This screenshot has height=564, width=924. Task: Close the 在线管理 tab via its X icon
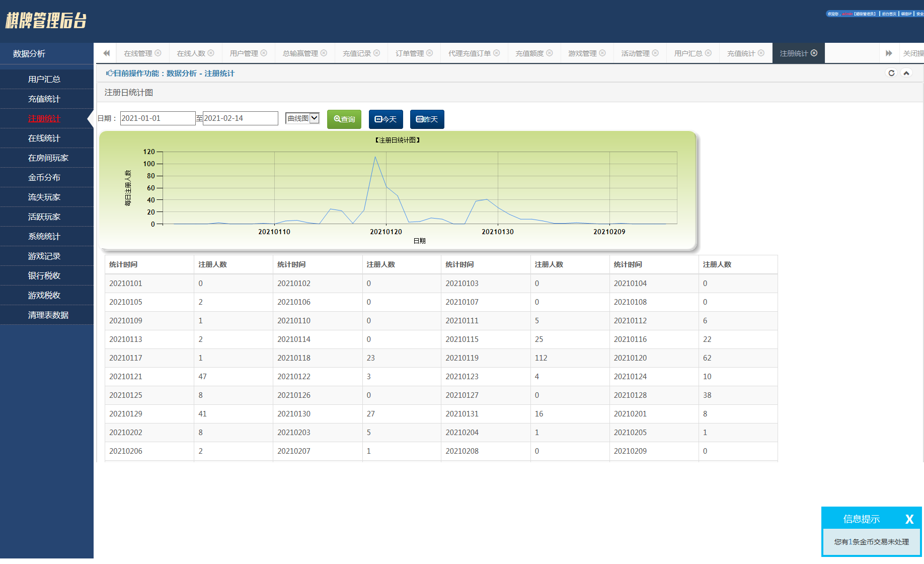pyautogui.click(x=158, y=53)
